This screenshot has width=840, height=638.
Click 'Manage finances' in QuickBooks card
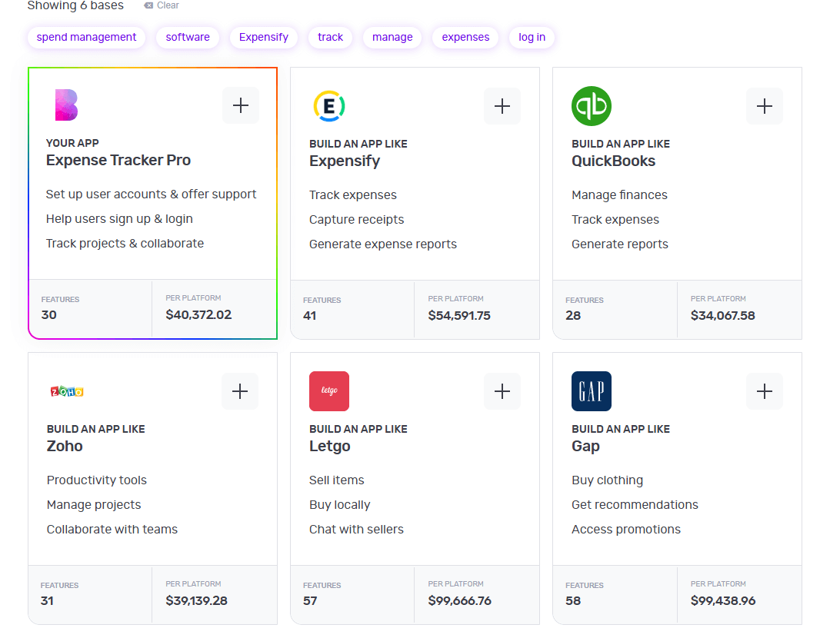click(619, 195)
